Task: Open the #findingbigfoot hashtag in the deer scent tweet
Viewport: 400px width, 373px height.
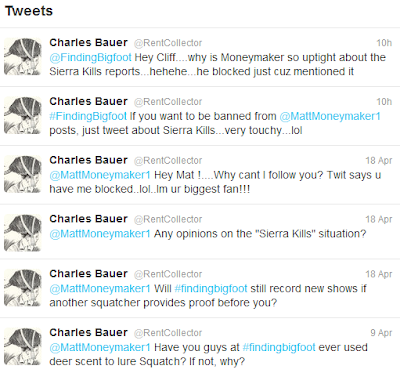Action: click(279, 347)
